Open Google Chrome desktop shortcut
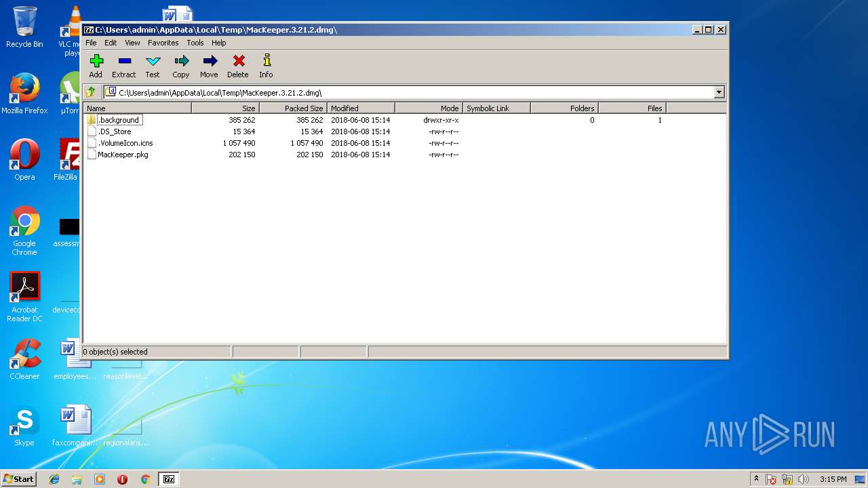 pyautogui.click(x=24, y=230)
